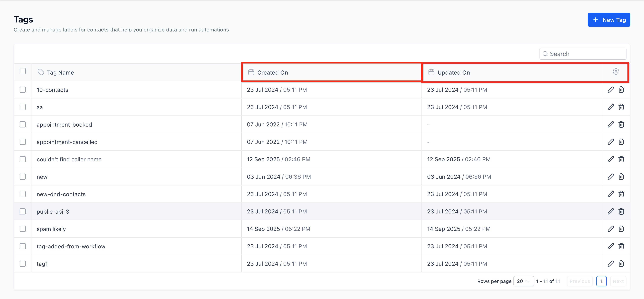Screen dimensions: 644x299
Task: Click the circular arrow icon in header
Action: 616,72
